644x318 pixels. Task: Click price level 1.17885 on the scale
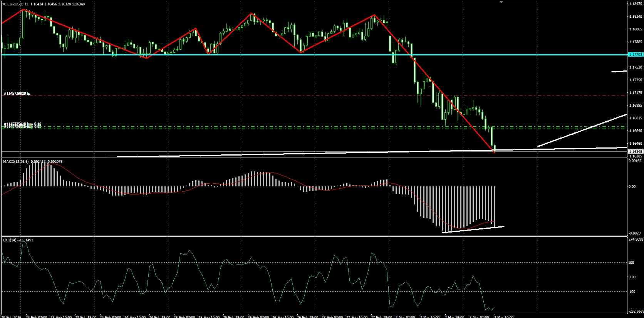coord(636,42)
